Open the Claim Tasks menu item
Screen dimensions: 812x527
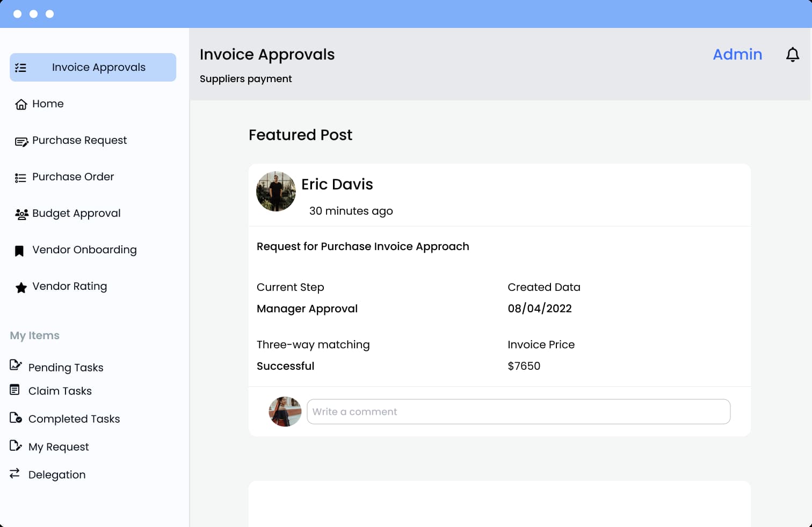coord(60,391)
